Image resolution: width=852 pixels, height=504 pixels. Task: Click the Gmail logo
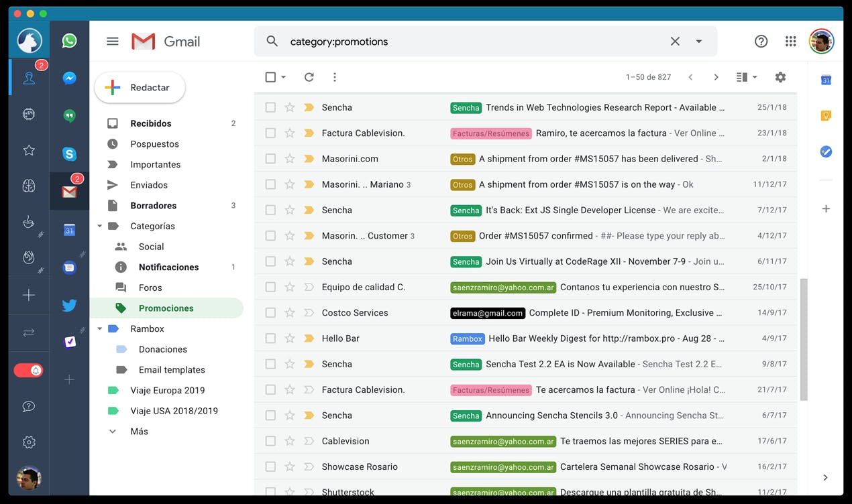click(166, 42)
